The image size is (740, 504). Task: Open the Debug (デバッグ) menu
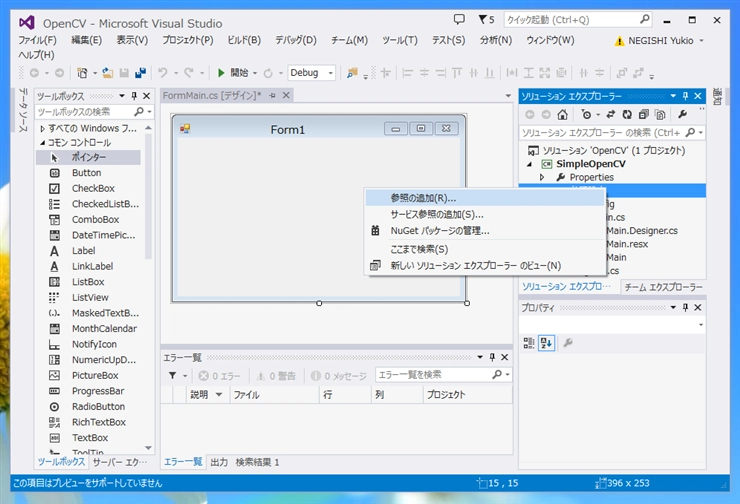pos(296,40)
